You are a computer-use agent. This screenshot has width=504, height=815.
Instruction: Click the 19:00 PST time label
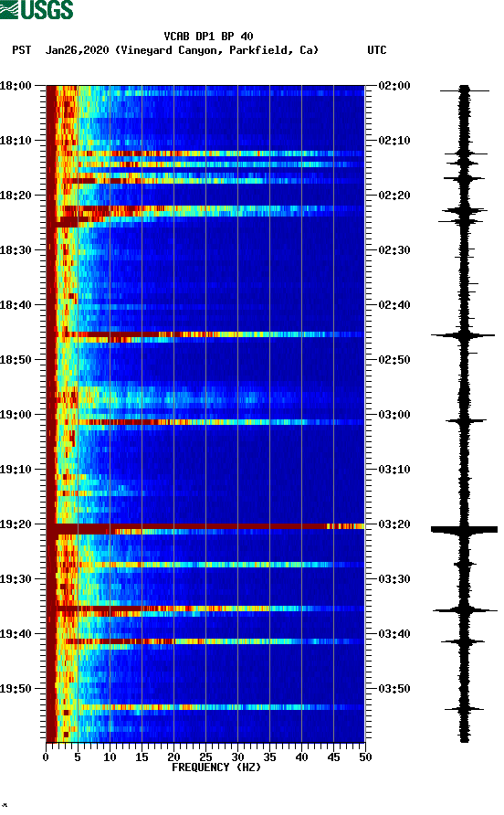[16, 415]
